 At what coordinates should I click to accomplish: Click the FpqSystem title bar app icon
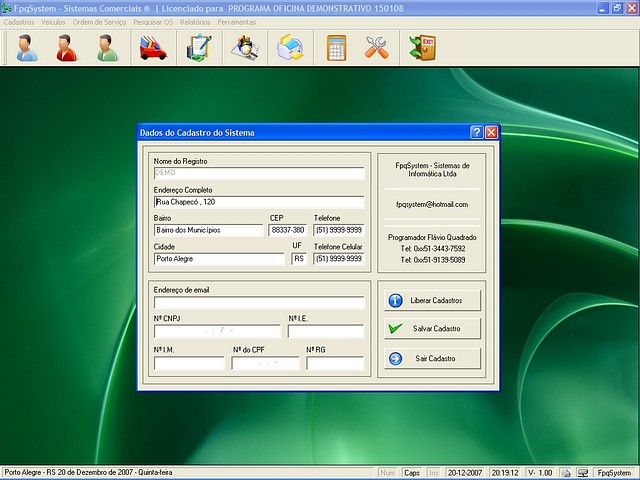[7, 8]
